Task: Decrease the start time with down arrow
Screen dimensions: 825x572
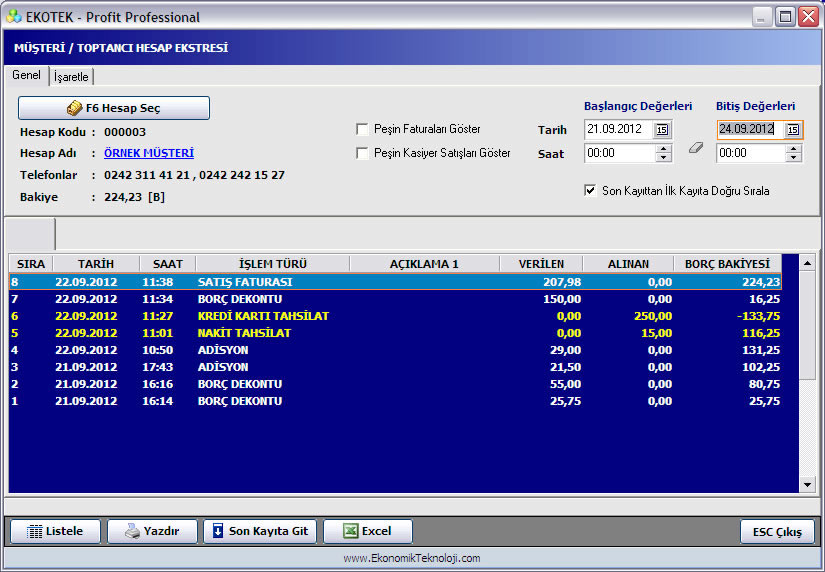Action: (663, 157)
